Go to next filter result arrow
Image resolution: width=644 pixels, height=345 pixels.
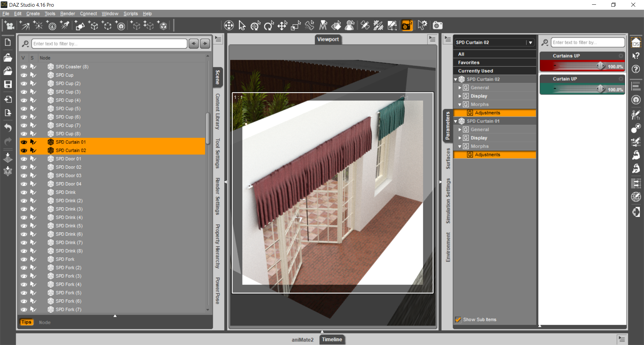205,44
